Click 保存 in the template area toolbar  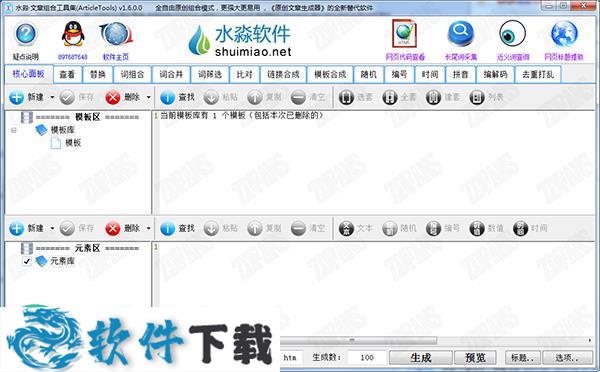(x=77, y=97)
